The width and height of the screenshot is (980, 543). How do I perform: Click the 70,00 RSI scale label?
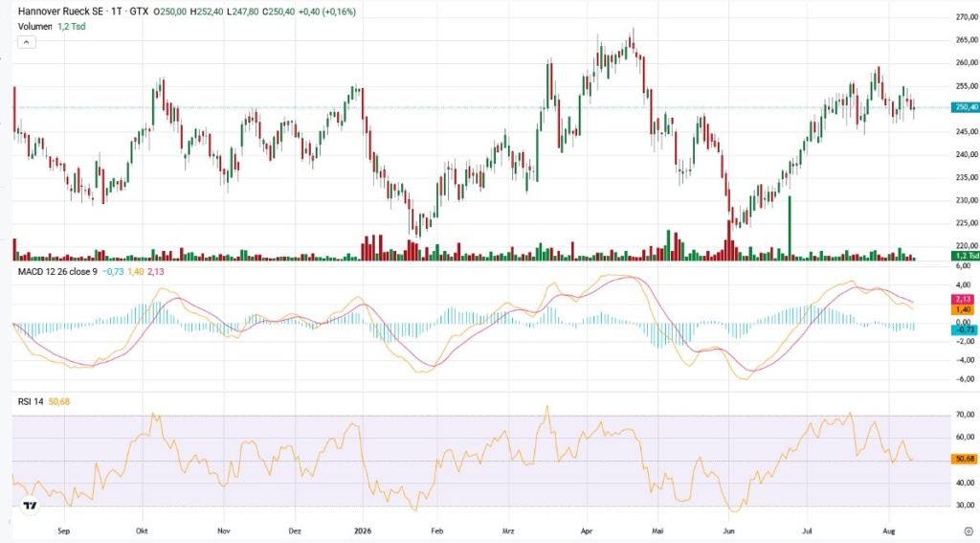coord(965,414)
